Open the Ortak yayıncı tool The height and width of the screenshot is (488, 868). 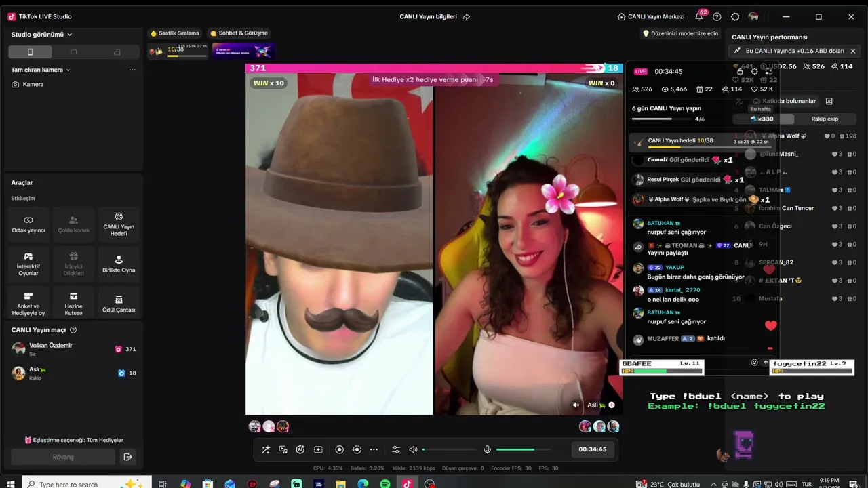tap(28, 225)
